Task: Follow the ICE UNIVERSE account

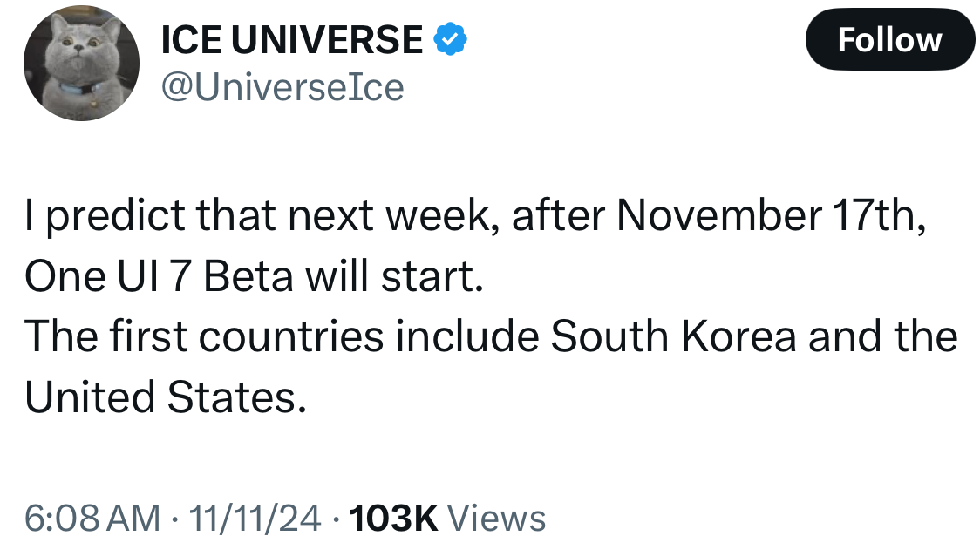Action: coord(889,41)
